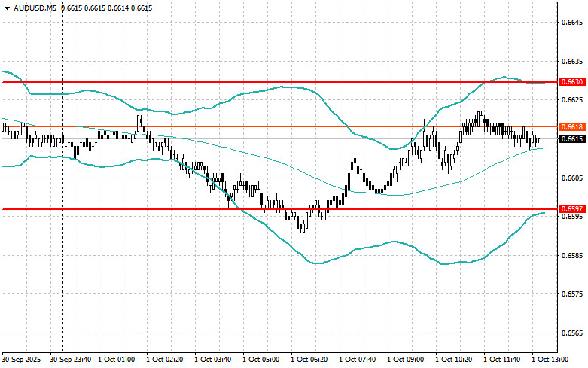Click the 0.6635 price scale value
The image size is (588, 368).
(x=573, y=62)
